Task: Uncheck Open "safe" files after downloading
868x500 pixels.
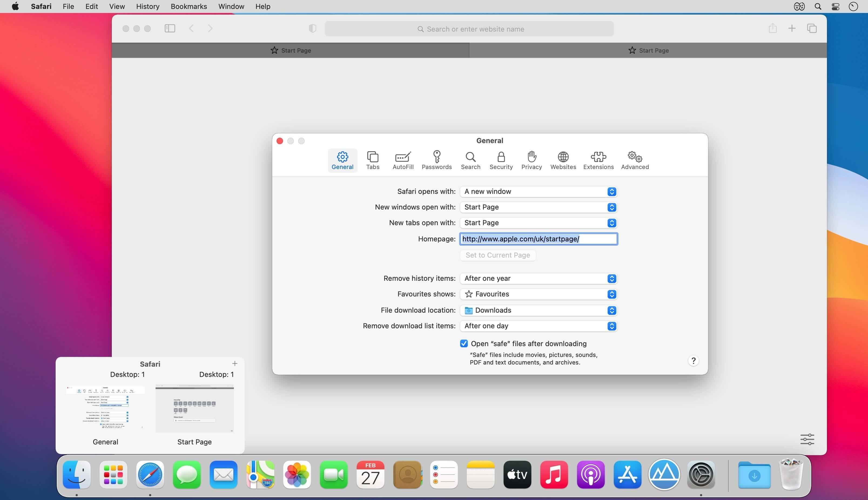Action: (464, 344)
